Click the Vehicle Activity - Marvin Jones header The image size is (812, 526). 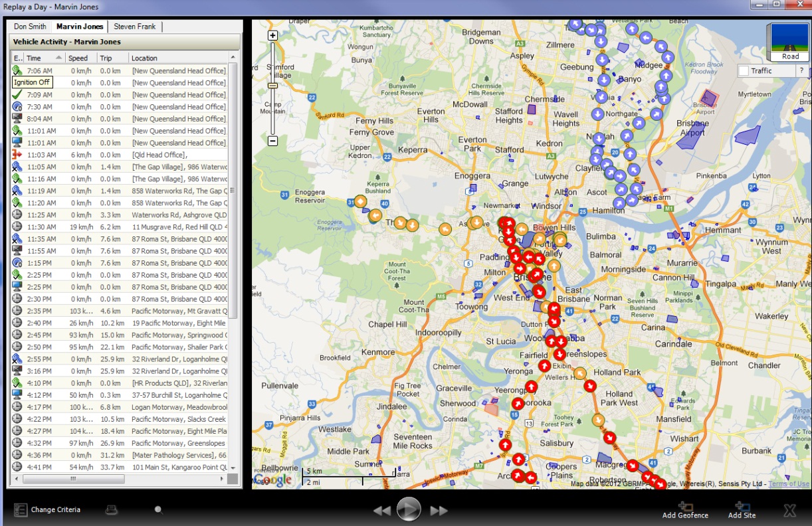point(125,41)
